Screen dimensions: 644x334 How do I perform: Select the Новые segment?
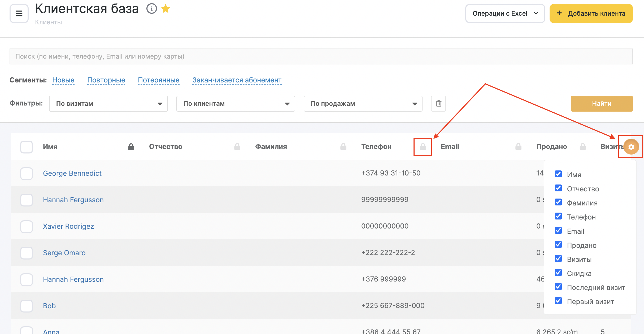point(63,80)
